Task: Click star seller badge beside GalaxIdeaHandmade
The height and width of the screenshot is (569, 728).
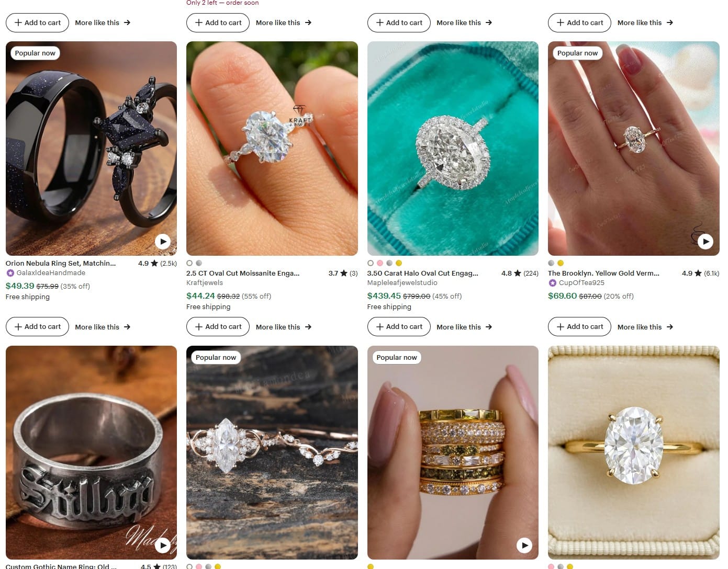Action: 10,272
